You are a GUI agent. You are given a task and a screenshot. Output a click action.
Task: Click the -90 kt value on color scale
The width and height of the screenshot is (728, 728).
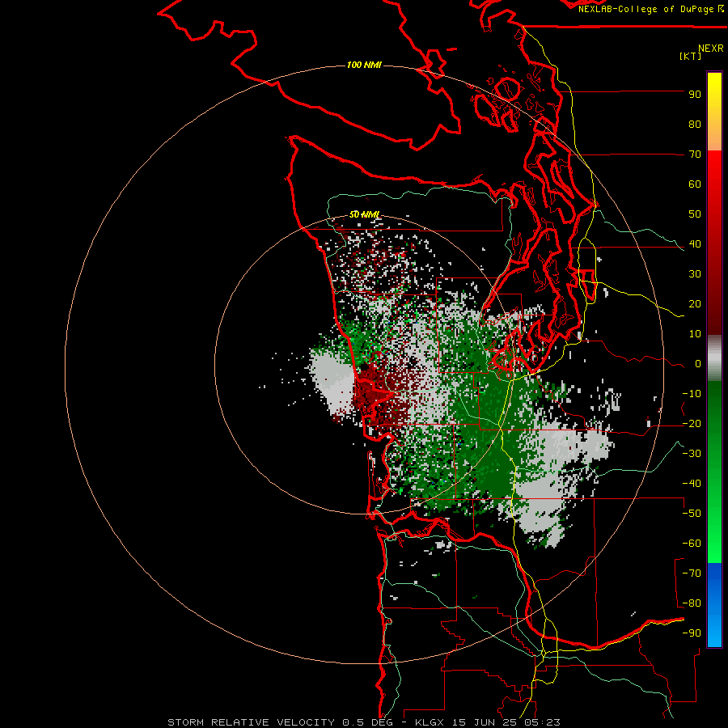[x=692, y=633]
